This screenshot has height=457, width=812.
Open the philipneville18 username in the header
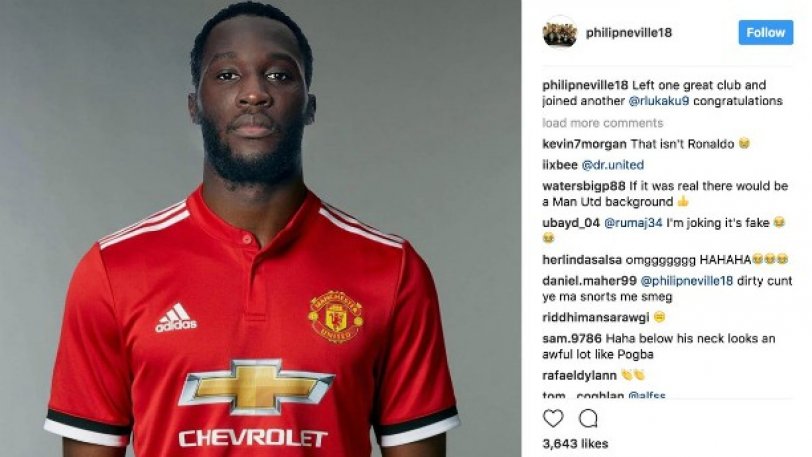click(629, 33)
